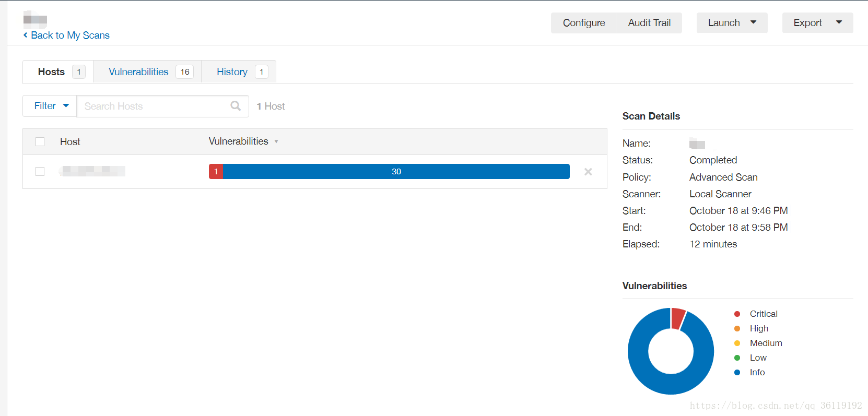Click the Low legend entry
Image resolution: width=868 pixels, height=416 pixels.
point(758,358)
